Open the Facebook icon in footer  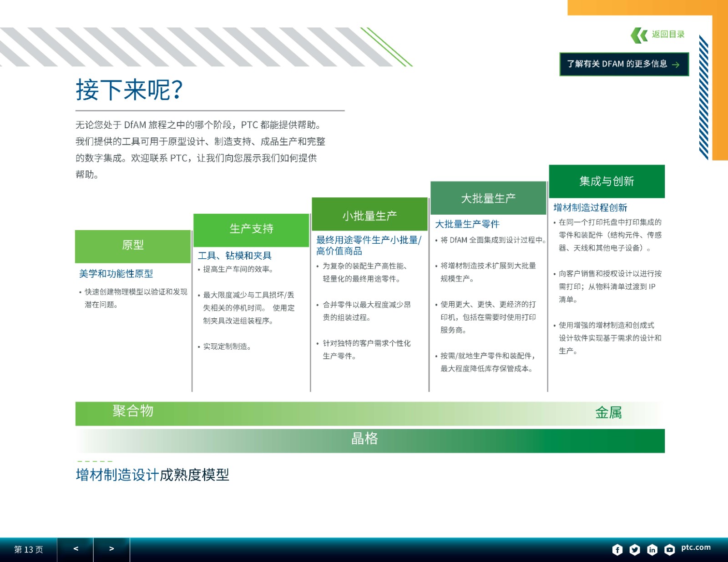pos(617,550)
